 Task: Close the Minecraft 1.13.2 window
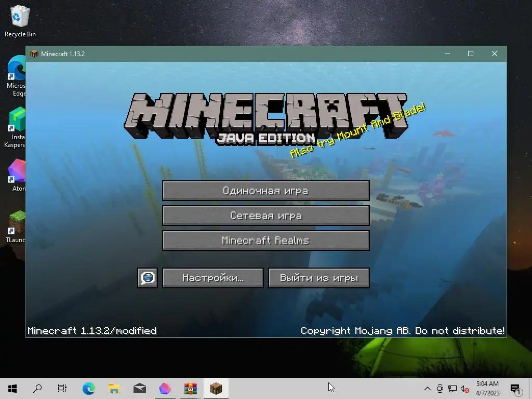tap(495, 54)
